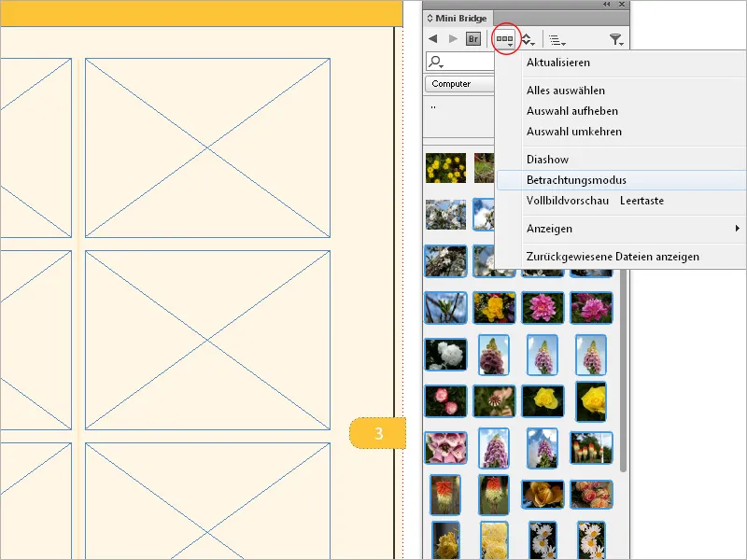Collapse the panel with double-arrow icon
Image resolution: width=747 pixels, height=560 pixels.
606,5
